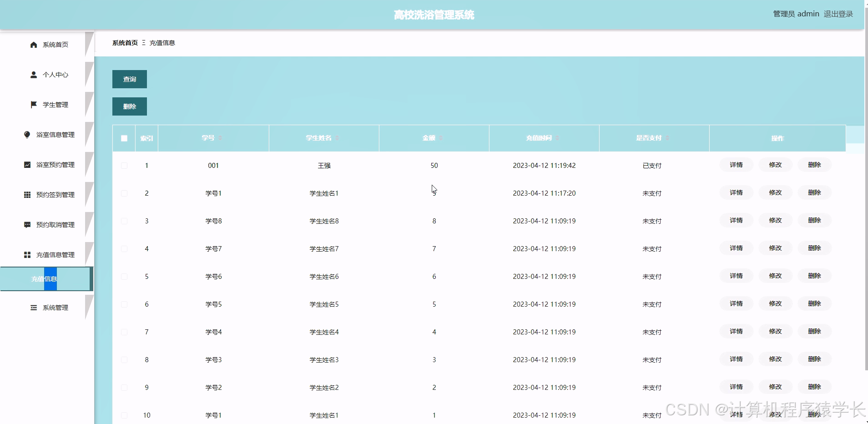
Task: Click the 删除 button above the table
Action: click(130, 106)
